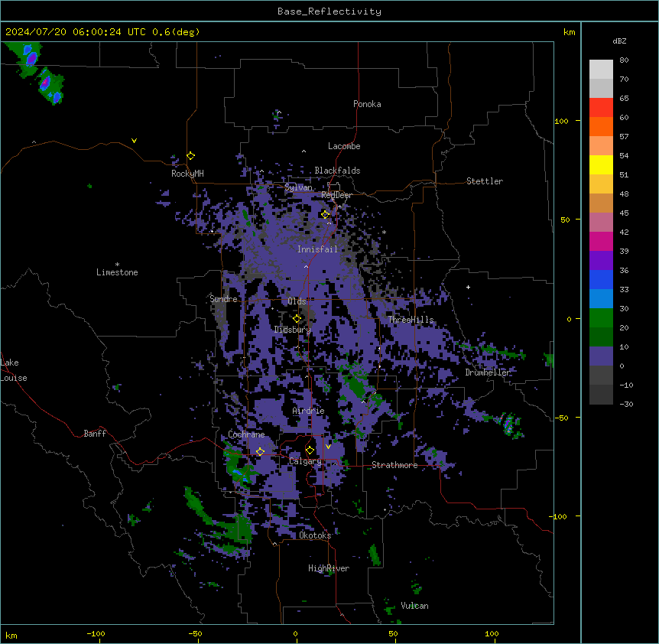Click the Olds town label
Viewport: 659px width, 644px height.
(x=297, y=301)
